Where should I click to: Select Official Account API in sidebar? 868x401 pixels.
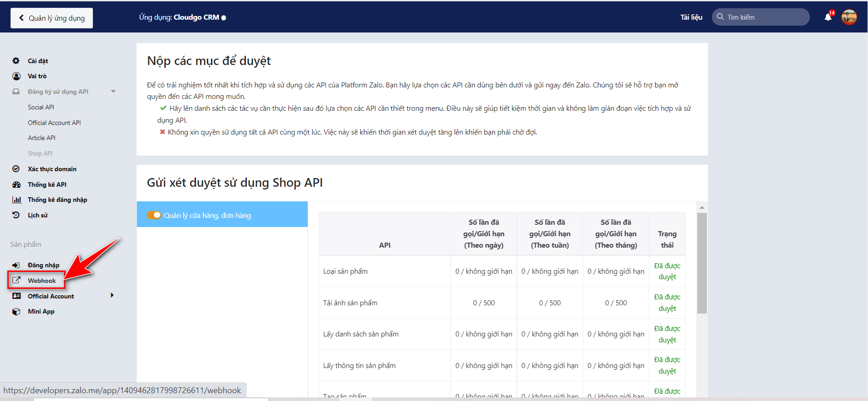(x=54, y=123)
